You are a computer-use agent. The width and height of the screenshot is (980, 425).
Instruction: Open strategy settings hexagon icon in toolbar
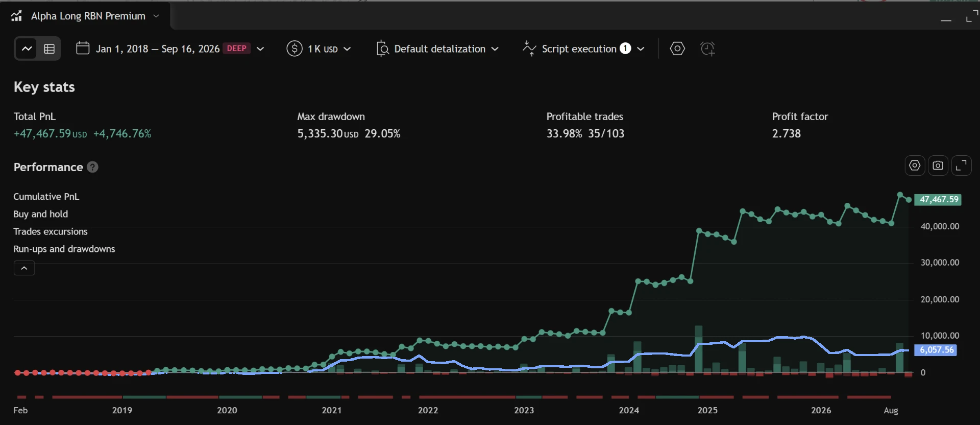tap(677, 49)
